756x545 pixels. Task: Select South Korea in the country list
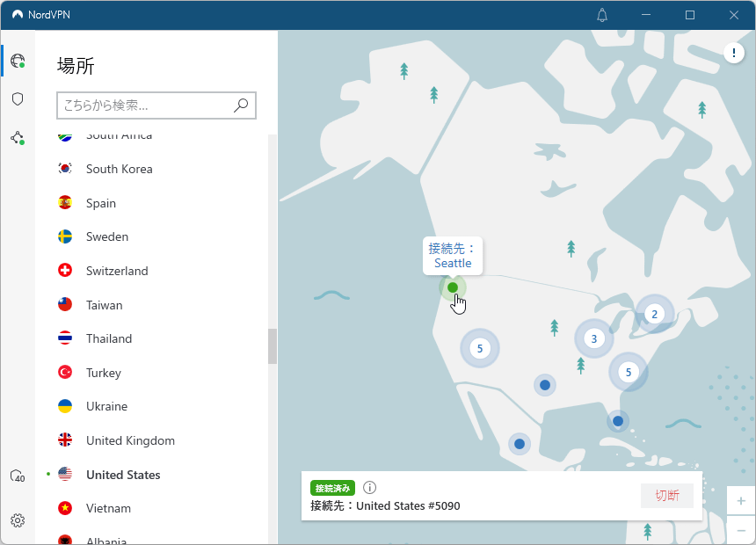[119, 169]
